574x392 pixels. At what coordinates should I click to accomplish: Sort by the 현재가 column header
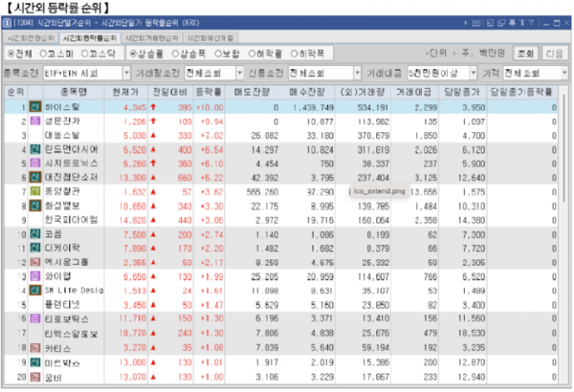point(125,92)
